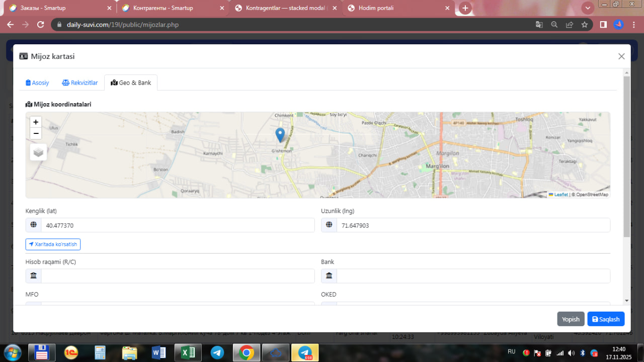
Task: Select the Geo & Bank tab
Action: (131, 83)
